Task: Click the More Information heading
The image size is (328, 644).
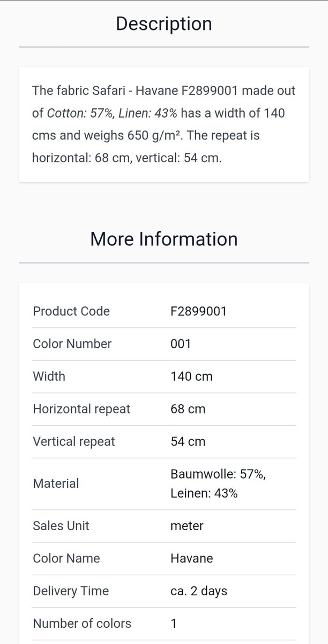Action: pyautogui.click(x=164, y=239)
